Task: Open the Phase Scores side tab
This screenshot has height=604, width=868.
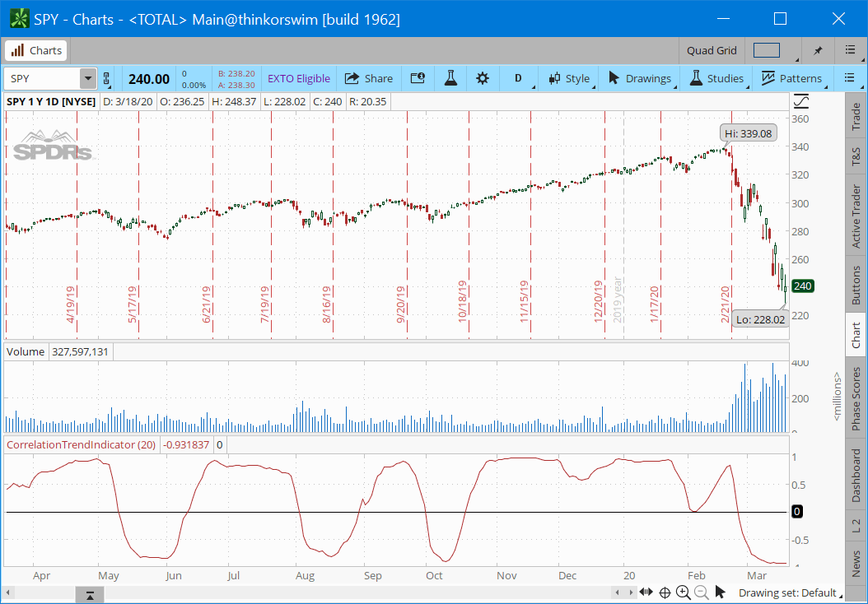Action: click(856, 394)
